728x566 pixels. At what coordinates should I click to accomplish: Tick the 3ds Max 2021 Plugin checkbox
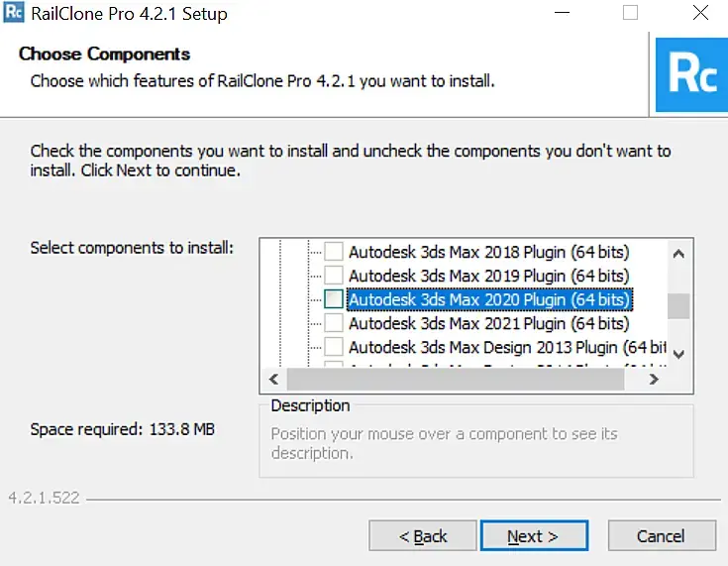[x=335, y=323]
